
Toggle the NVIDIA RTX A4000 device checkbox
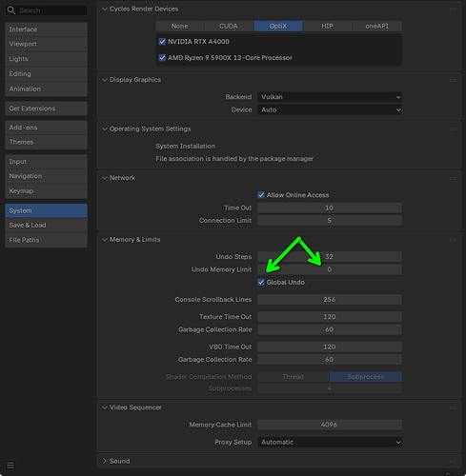[162, 42]
